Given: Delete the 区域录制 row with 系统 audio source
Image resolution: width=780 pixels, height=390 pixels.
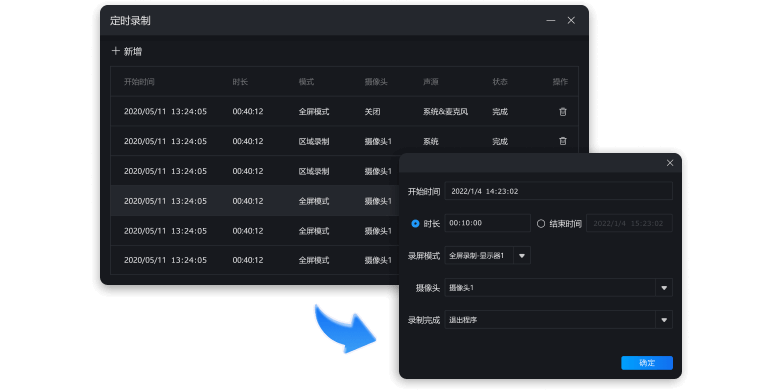Looking at the screenshot, I should (x=563, y=141).
